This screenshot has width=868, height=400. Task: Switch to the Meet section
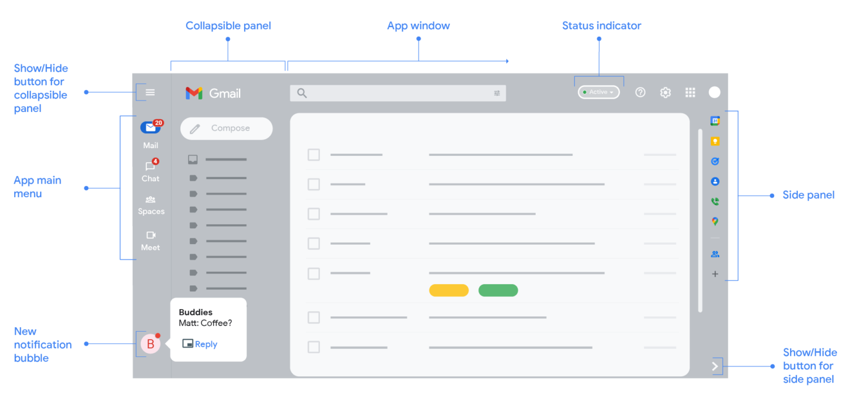click(x=150, y=238)
